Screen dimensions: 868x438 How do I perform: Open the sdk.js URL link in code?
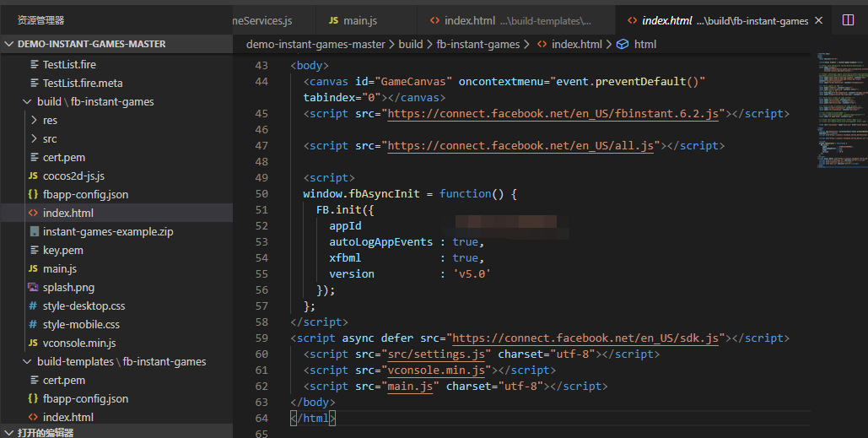coord(585,338)
